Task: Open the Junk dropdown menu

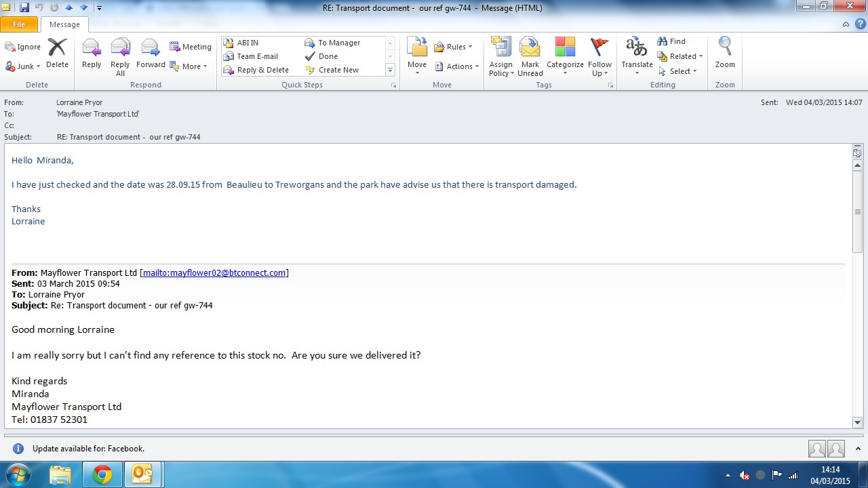Action: (23, 66)
